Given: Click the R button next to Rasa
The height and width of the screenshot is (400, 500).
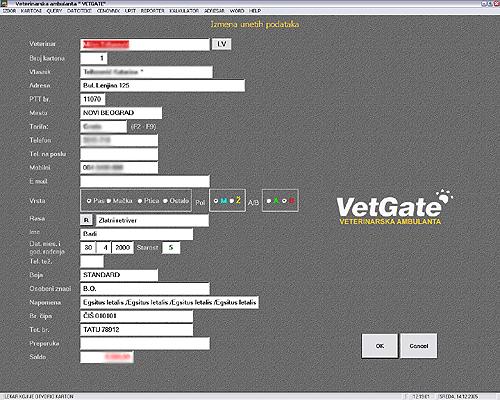Looking at the screenshot, I should pos(86,220).
